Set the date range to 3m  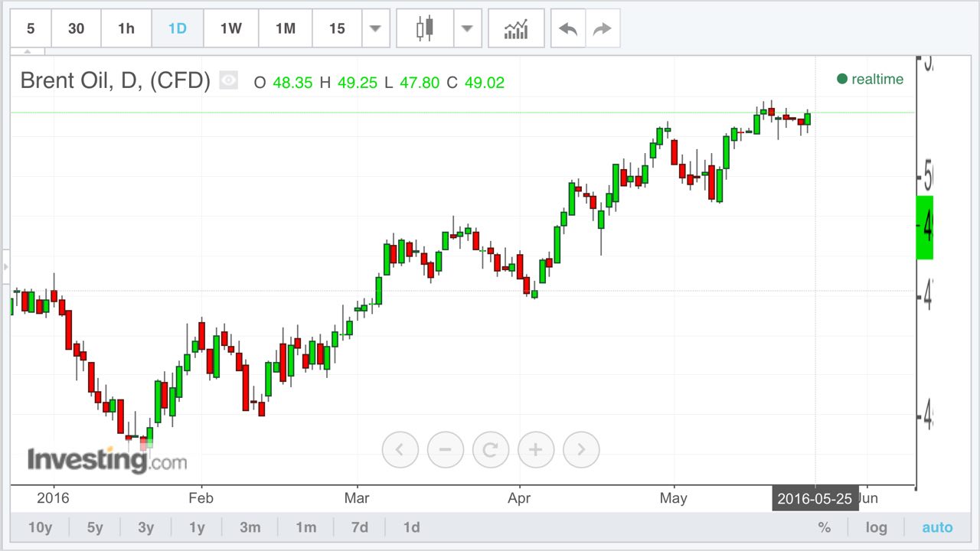coord(250,527)
